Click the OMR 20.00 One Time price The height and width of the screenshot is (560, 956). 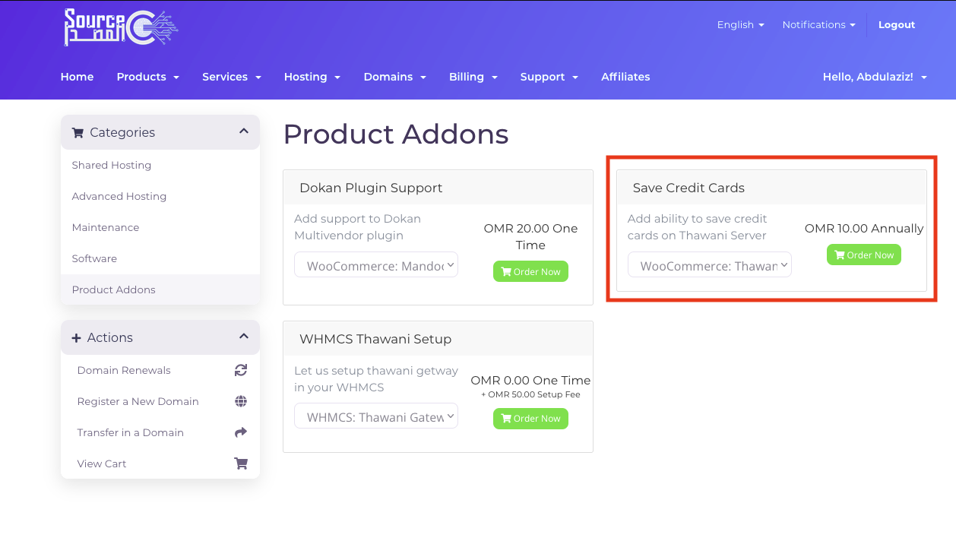[530, 236]
